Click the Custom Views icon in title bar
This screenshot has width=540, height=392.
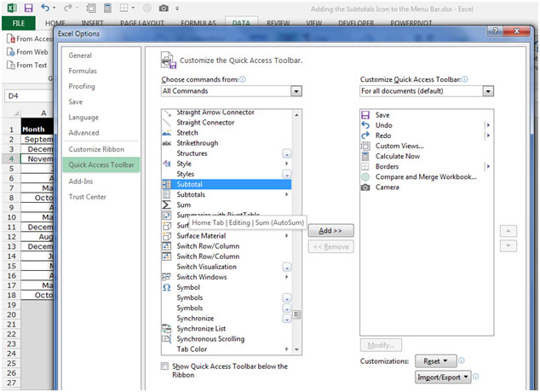pos(91,8)
